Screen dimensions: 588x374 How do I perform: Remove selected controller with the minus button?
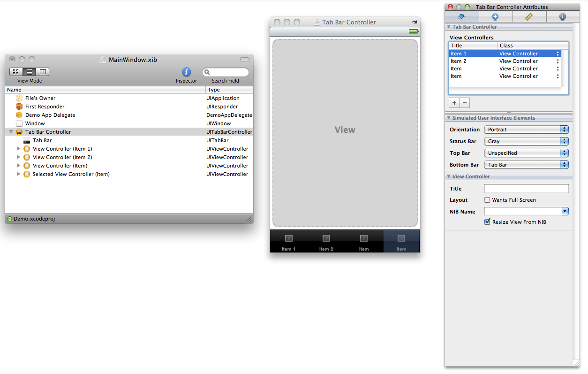tap(464, 102)
